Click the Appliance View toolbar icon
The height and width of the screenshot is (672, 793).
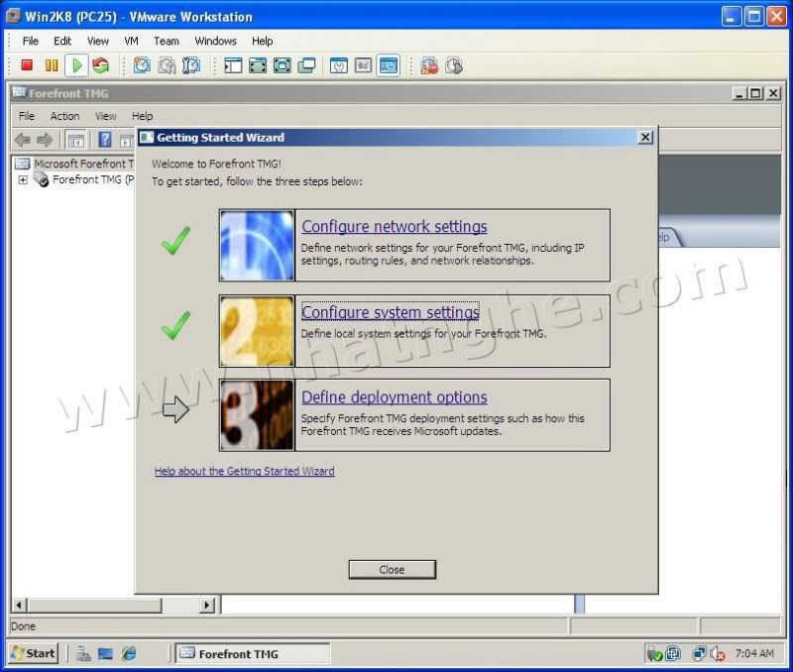point(363,65)
